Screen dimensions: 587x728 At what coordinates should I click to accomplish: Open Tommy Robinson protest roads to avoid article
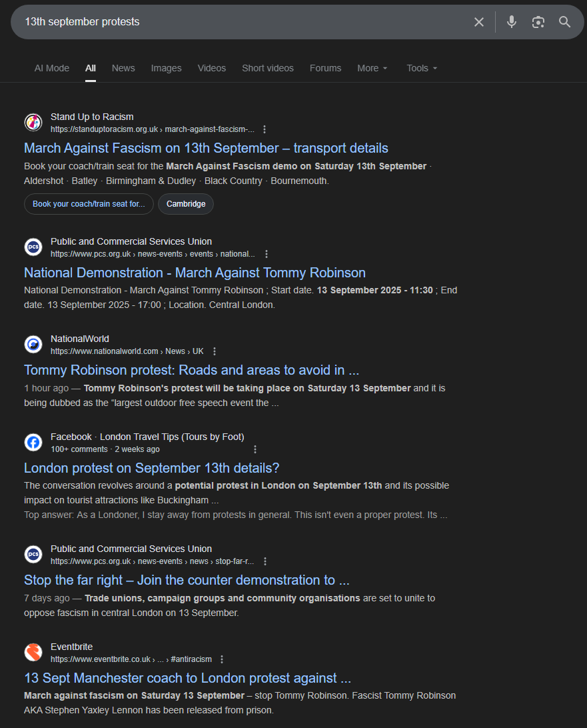[x=192, y=370]
